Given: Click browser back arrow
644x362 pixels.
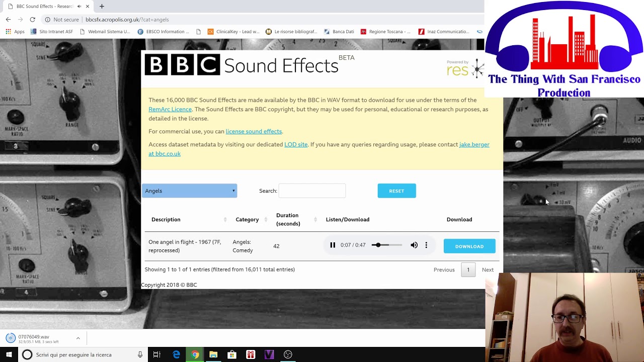Looking at the screenshot, I should coord(8,20).
